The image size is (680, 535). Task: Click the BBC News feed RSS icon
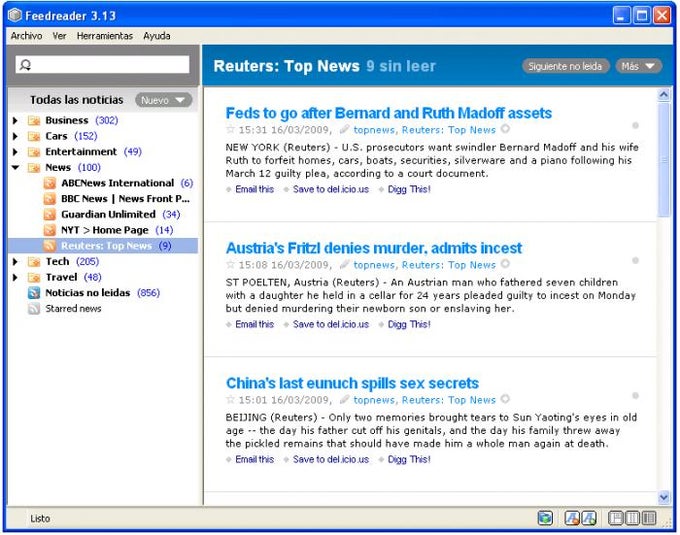[50, 199]
